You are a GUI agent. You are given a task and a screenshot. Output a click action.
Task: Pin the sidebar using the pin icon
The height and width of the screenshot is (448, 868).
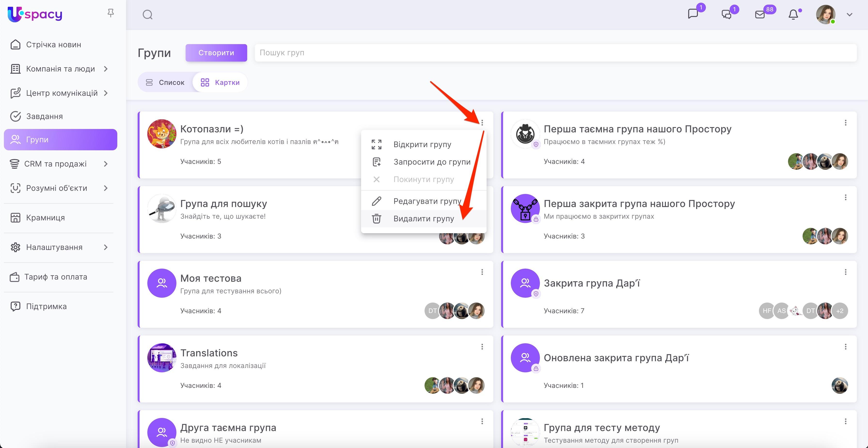point(110,12)
